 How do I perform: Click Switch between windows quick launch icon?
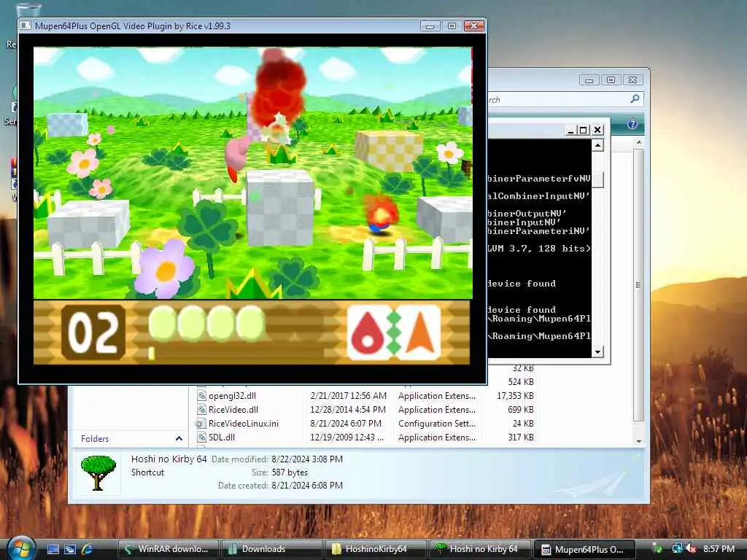[70, 549]
